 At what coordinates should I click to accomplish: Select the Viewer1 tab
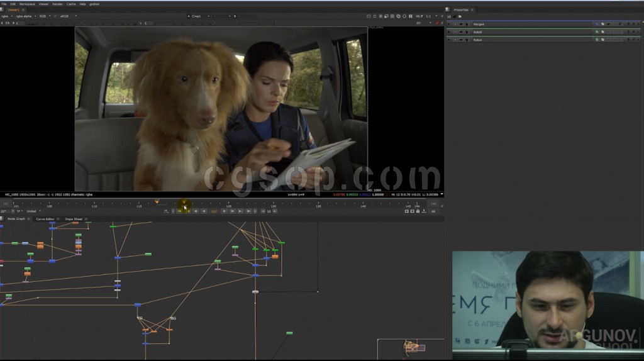click(x=14, y=10)
